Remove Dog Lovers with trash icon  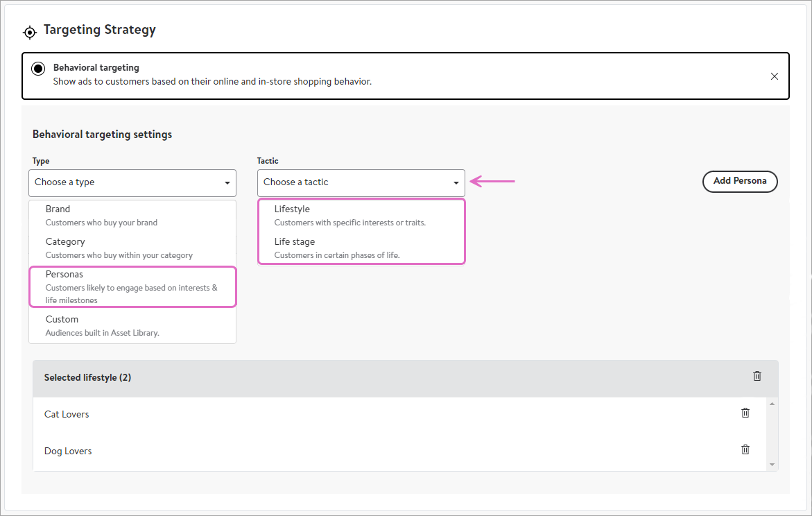point(745,449)
